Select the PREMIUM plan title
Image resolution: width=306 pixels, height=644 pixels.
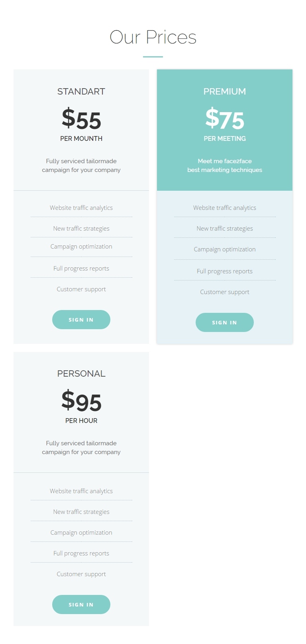tap(225, 91)
